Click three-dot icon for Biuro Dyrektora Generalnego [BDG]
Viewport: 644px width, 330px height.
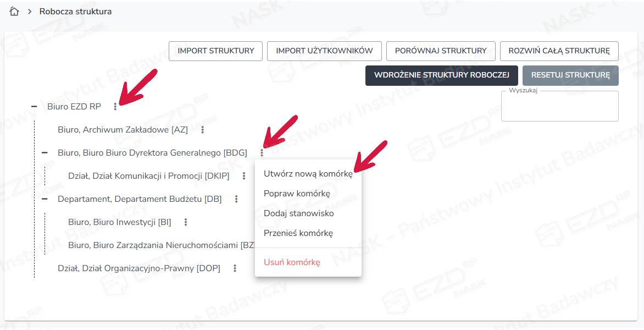point(262,153)
